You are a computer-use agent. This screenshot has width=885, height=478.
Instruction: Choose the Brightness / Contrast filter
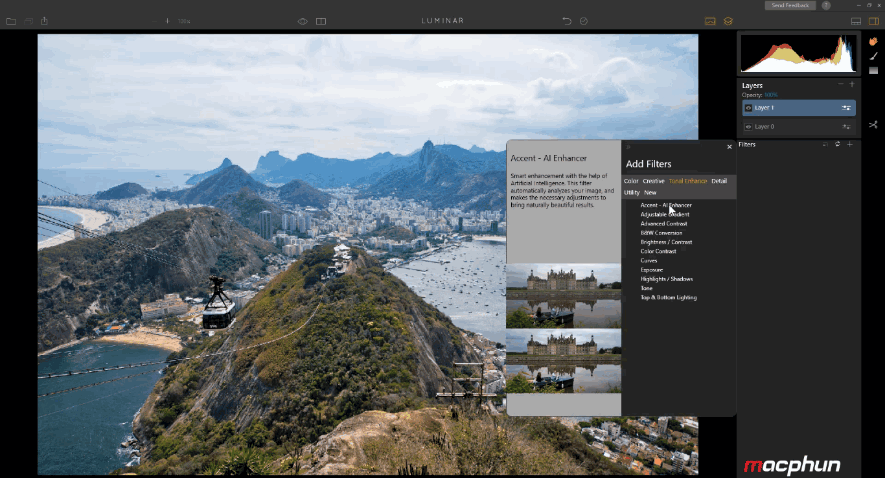[666, 242]
